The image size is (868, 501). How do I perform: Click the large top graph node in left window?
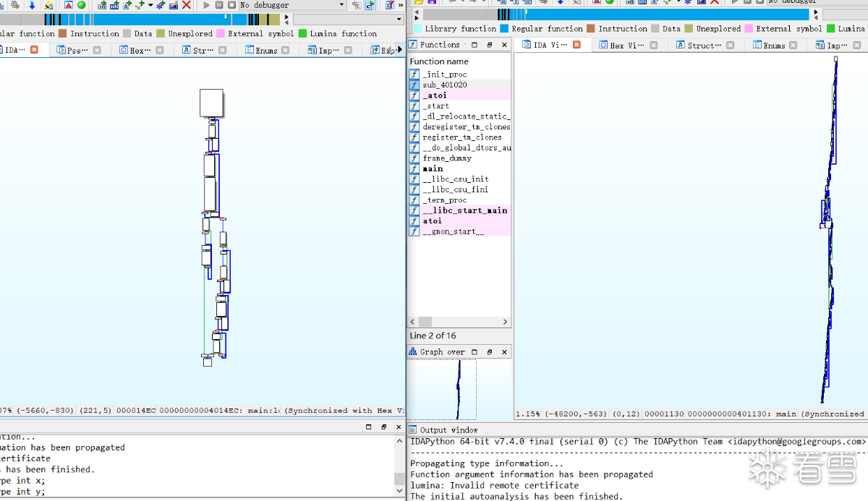click(x=211, y=103)
